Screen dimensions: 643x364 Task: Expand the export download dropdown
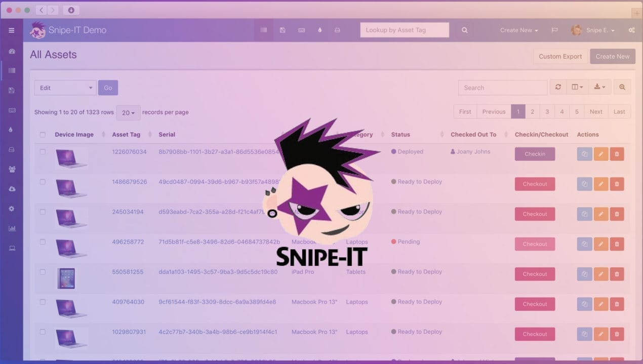point(599,87)
